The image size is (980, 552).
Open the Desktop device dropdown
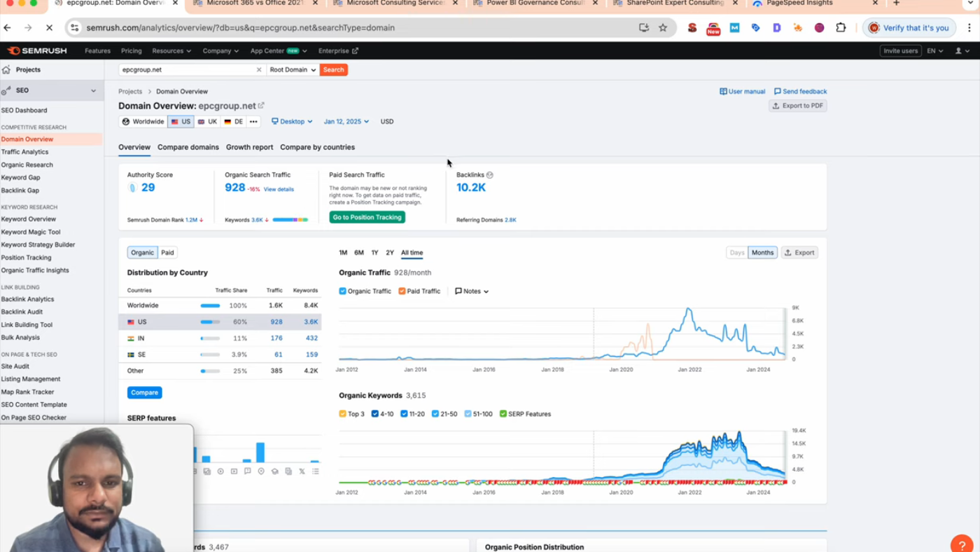point(292,122)
